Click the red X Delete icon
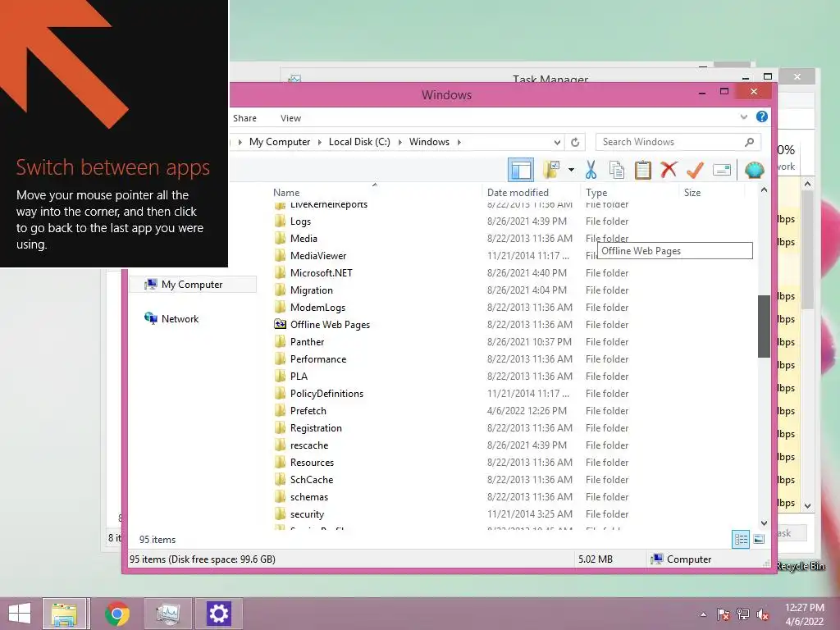Viewport: 840px width, 630px height. pos(669,170)
